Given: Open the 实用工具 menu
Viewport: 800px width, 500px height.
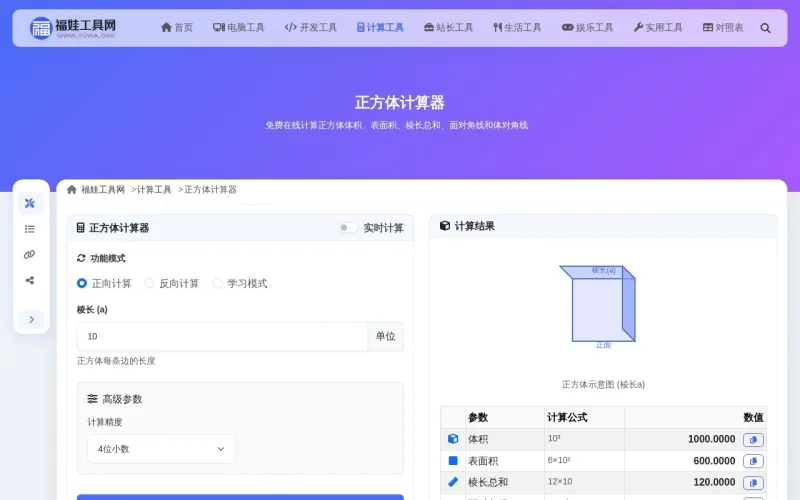Looking at the screenshot, I should coord(658,28).
